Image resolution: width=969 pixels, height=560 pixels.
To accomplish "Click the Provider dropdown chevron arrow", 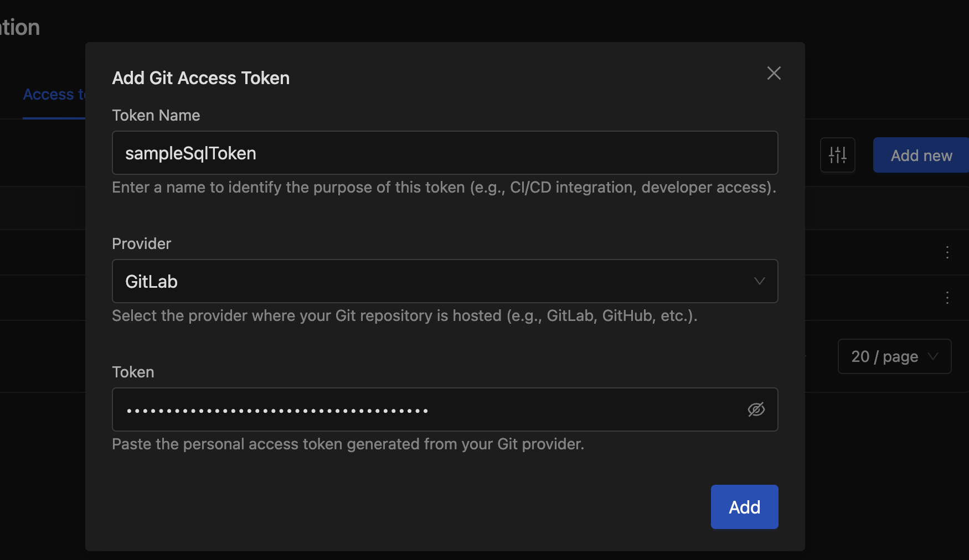I will (x=759, y=281).
